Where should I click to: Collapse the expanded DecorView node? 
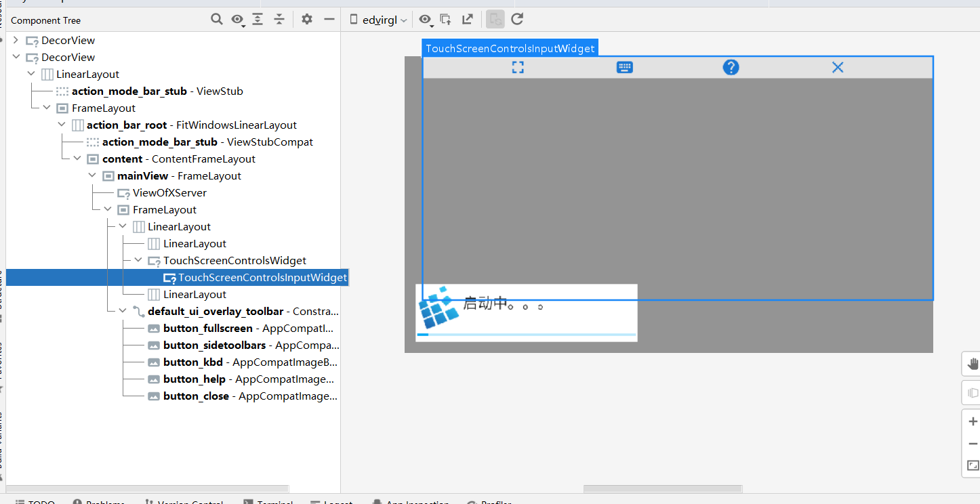[16, 57]
